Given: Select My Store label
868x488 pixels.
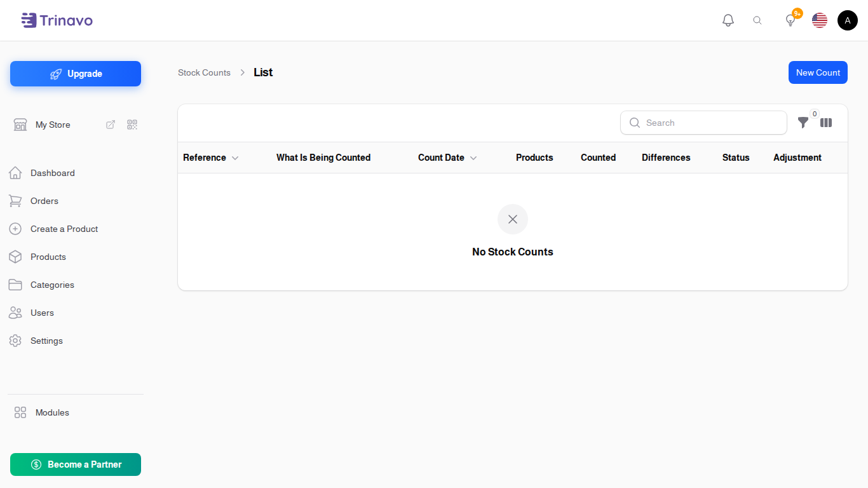Looking at the screenshot, I should coord(53,125).
